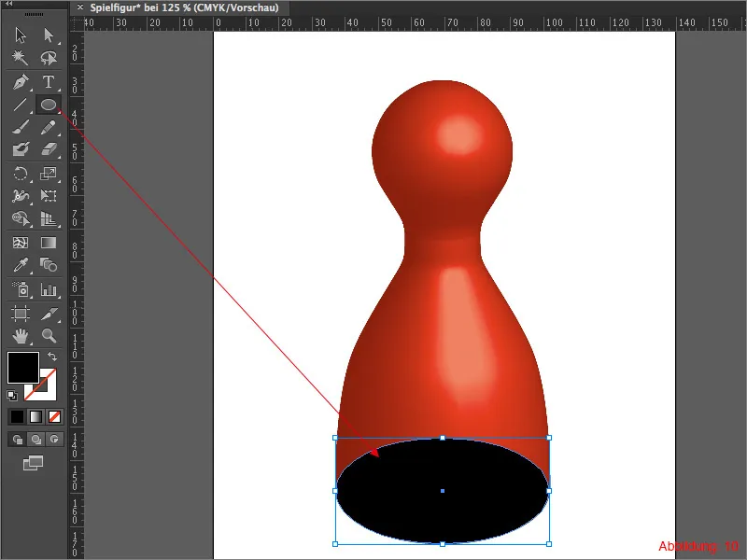Collapse the tools panel with double arrows
This screenshot has height=560, width=747.
pyautogui.click(x=9, y=4)
